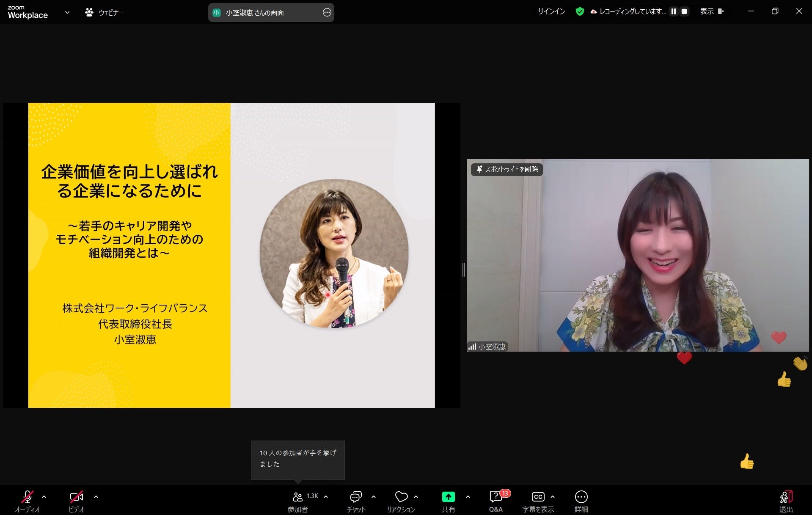
Task: Open the More (詳細) three-dot icon
Action: (x=581, y=497)
